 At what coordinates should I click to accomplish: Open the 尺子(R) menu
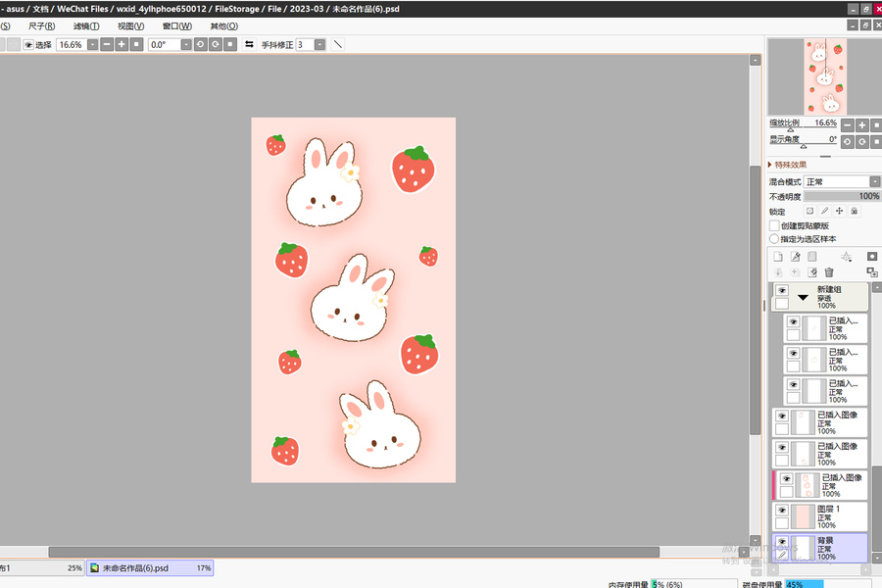41,25
